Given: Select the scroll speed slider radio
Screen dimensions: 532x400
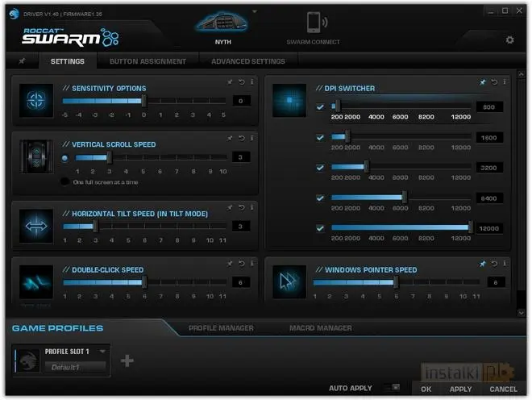Looking at the screenshot, I should coord(64,158).
